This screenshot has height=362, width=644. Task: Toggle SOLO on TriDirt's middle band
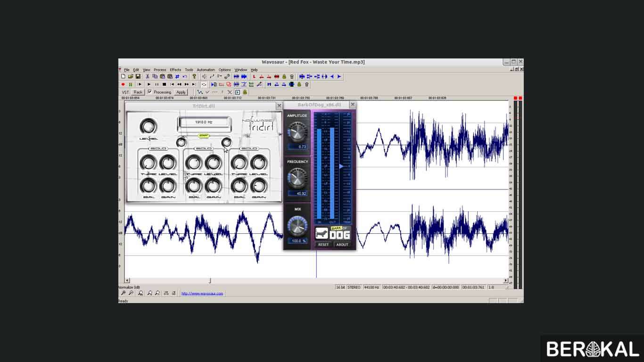point(204,148)
